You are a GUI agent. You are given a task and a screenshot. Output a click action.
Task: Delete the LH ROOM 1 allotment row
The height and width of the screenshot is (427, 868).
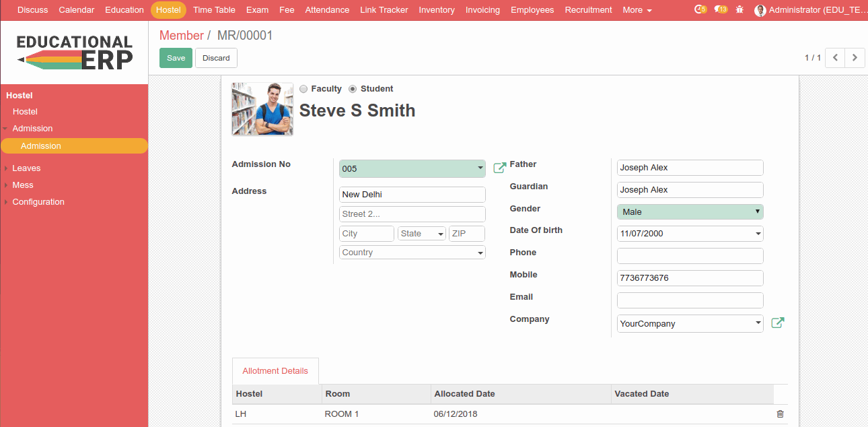pyautogui.click(x=780, y=414)
